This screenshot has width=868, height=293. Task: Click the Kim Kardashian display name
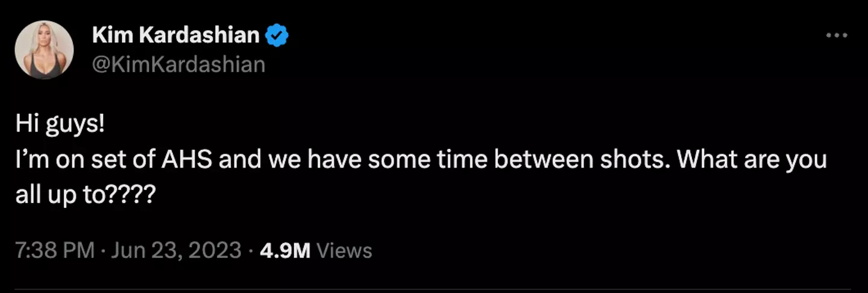tap(175, 36)
